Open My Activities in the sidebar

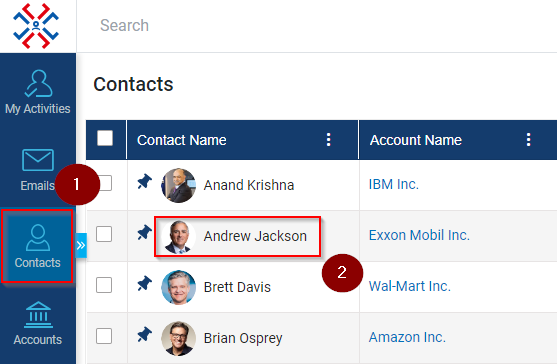38,92
